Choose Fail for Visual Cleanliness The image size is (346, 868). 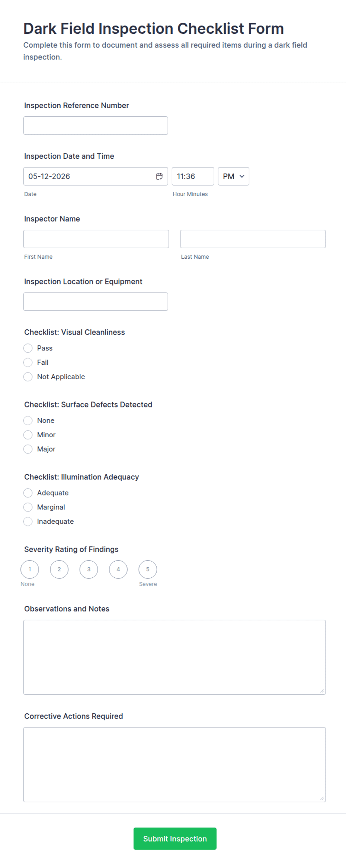click(28, 362)
